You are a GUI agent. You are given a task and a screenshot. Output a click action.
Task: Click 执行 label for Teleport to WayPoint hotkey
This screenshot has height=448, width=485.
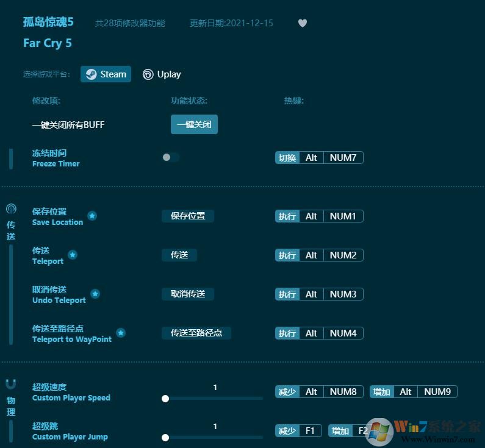click(287, 333)
